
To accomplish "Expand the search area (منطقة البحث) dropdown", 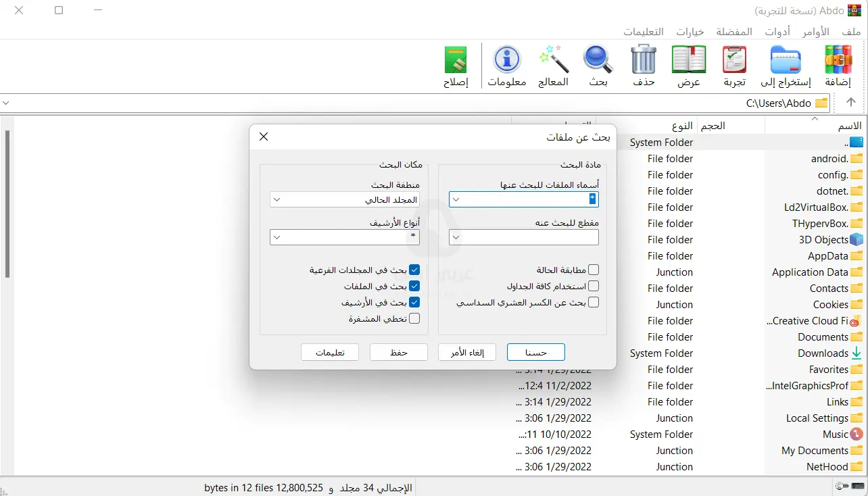I will 276,199.
